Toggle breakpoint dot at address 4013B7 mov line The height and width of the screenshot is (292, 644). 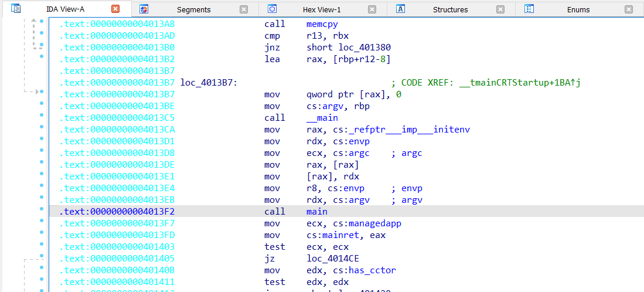tap(42, 91)
